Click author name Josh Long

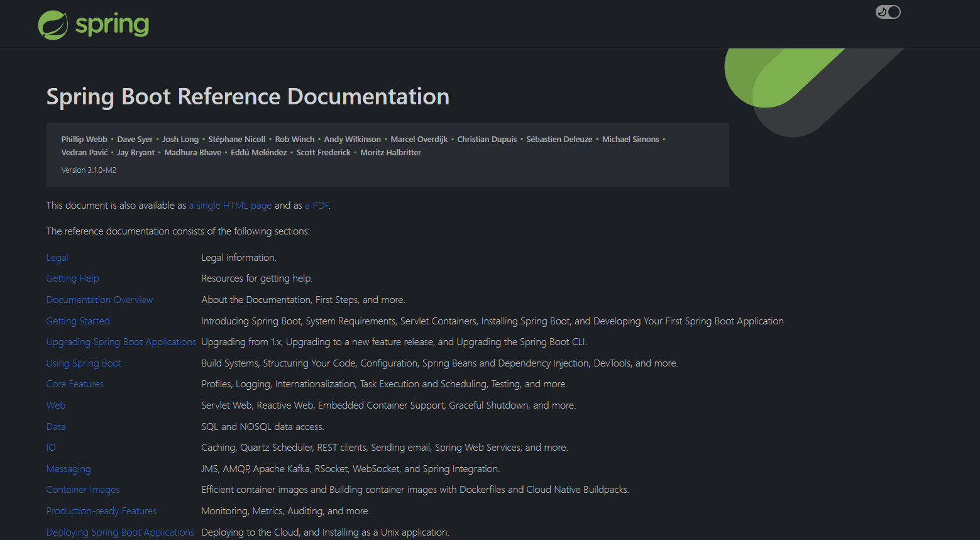[x=180, y=140]
